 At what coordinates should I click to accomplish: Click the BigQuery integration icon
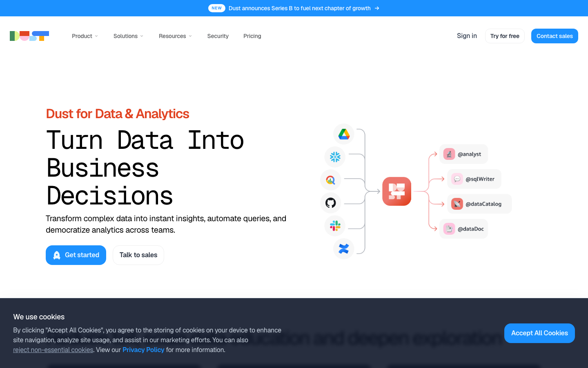[x=331, y=180]
